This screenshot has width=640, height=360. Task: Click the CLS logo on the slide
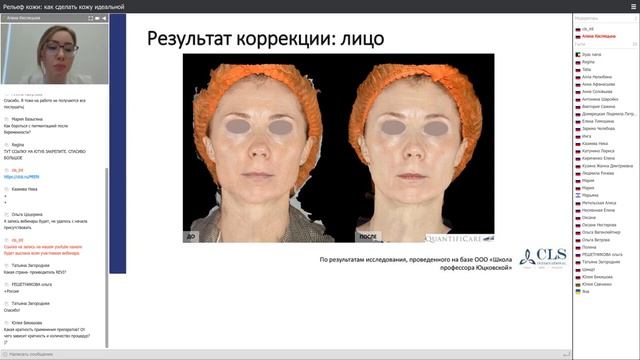coord(543,258)
